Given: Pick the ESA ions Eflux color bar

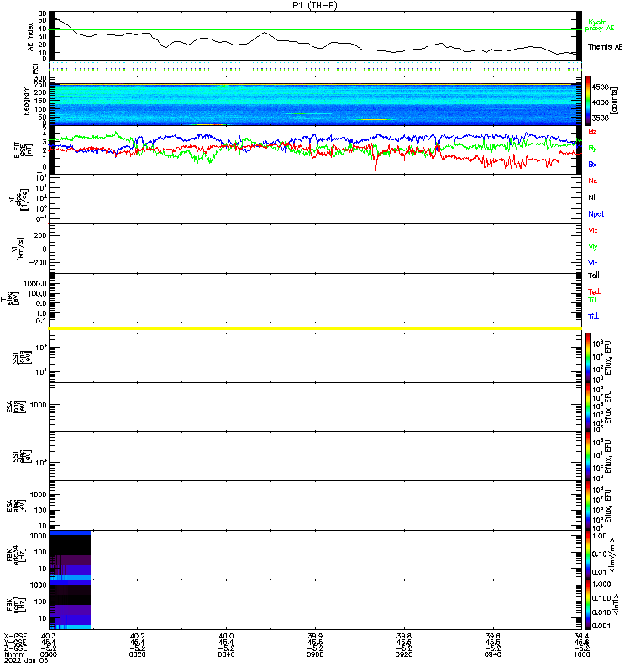Looking at the screenshot, I should tap(588, 407).
